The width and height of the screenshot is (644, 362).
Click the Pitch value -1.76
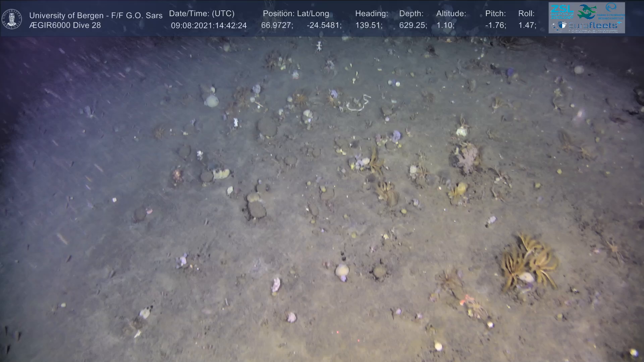[495, 25]
